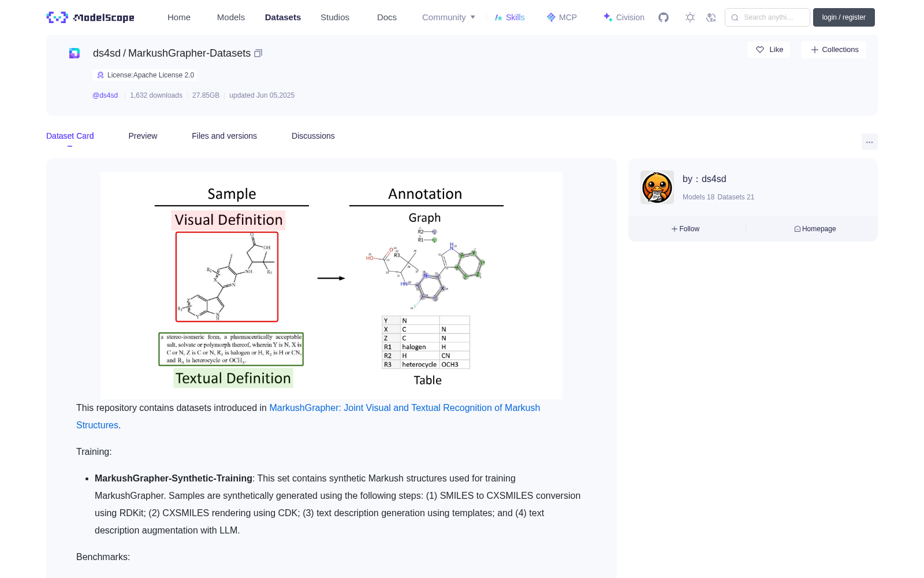924x578 pixels.
Task: Click the login / register button
Action: tap(844, 17)
